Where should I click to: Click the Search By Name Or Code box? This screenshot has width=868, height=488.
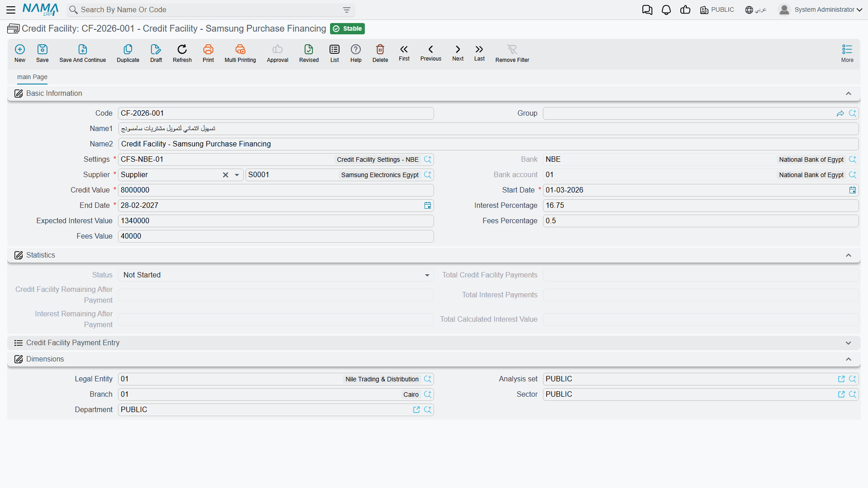point(211,10)
